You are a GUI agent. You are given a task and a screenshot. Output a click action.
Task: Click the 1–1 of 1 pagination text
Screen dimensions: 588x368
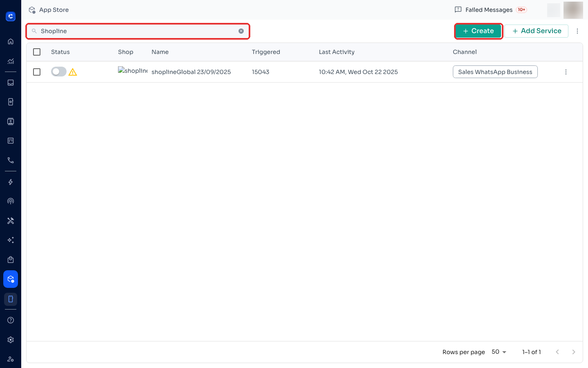pos(531,352)
